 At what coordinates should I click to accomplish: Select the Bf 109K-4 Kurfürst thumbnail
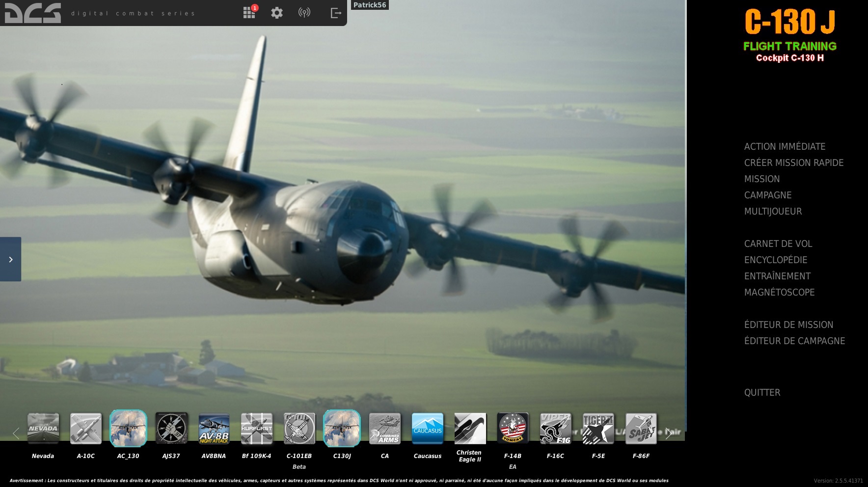coord(257,429)
